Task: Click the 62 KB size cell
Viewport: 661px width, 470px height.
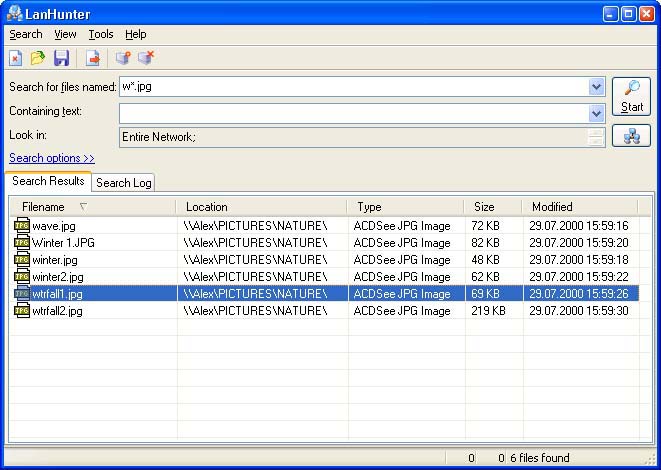Action: click(x=485, y=277)
